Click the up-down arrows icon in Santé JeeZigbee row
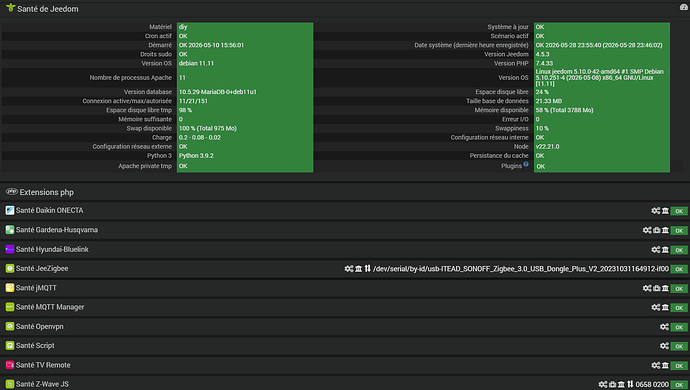Viewport: 690px width, 390px height. 367,269
